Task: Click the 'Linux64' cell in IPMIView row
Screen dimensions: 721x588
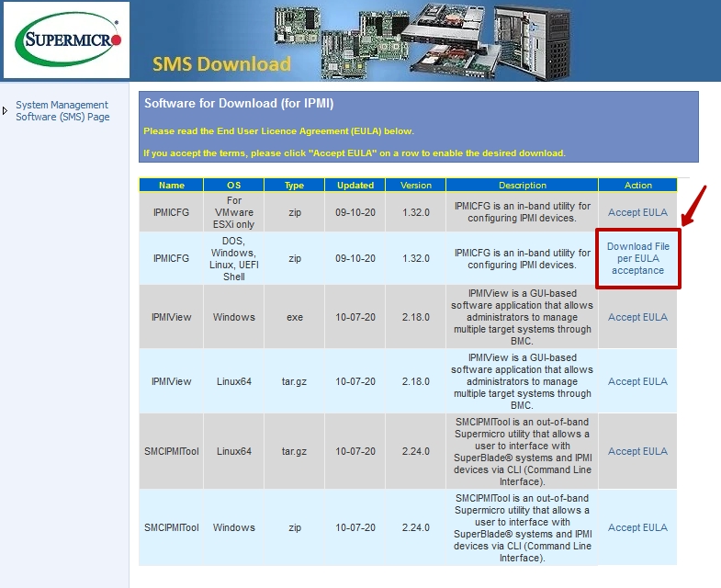Action: [233, 381]
